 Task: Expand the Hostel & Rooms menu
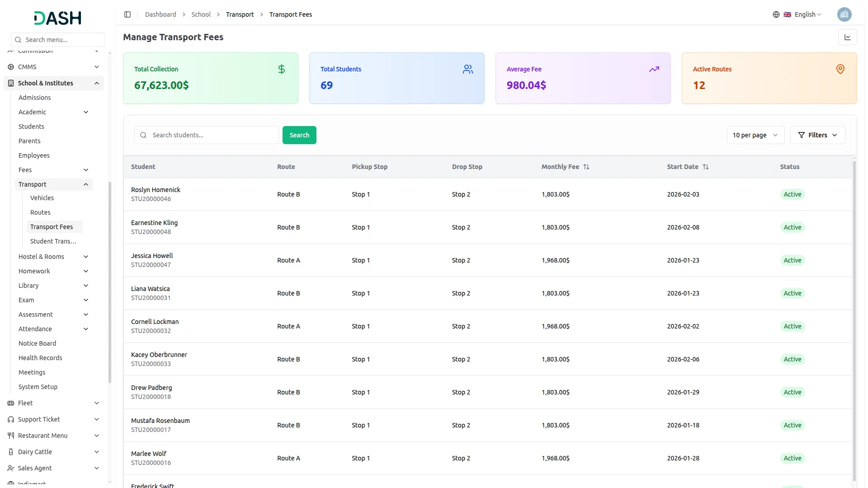coord(86,257)
